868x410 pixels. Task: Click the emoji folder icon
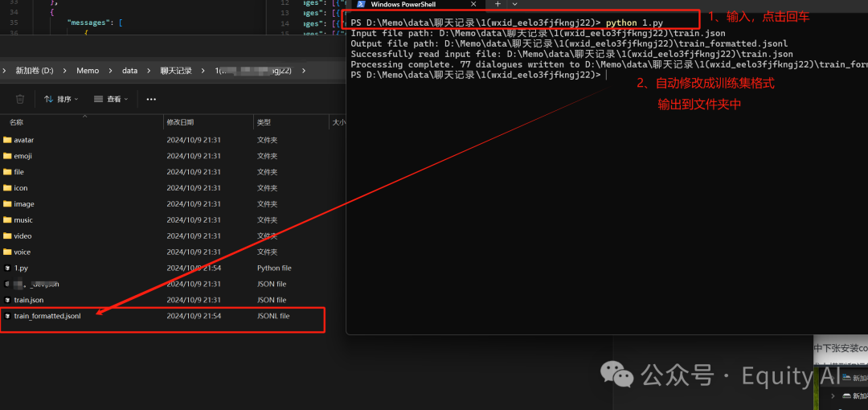coord(7,156)
